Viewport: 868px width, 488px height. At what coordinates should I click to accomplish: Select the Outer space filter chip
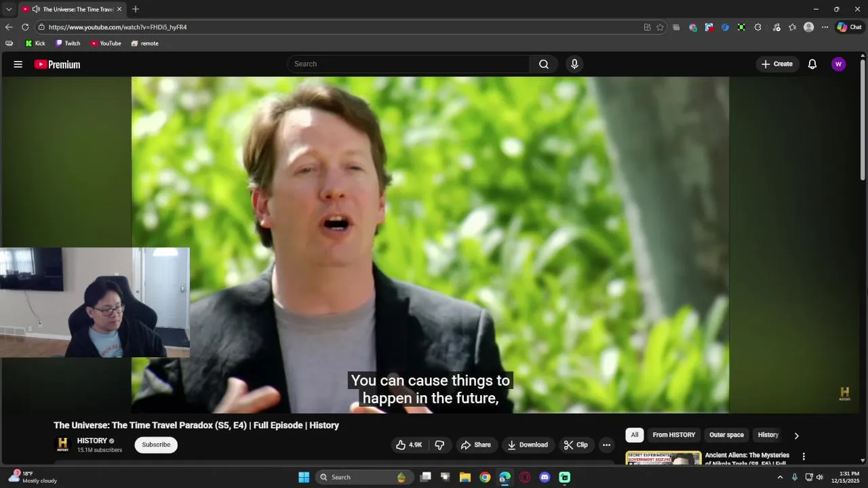726,435
